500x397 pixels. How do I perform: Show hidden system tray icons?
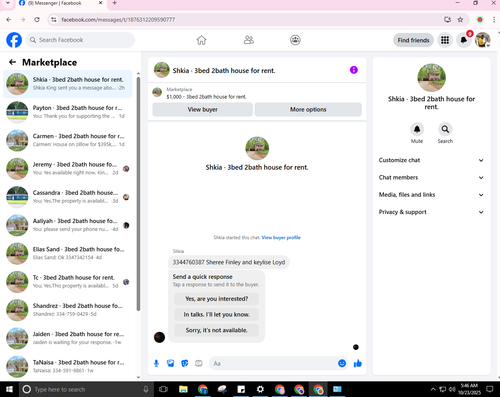pos(433,389)
